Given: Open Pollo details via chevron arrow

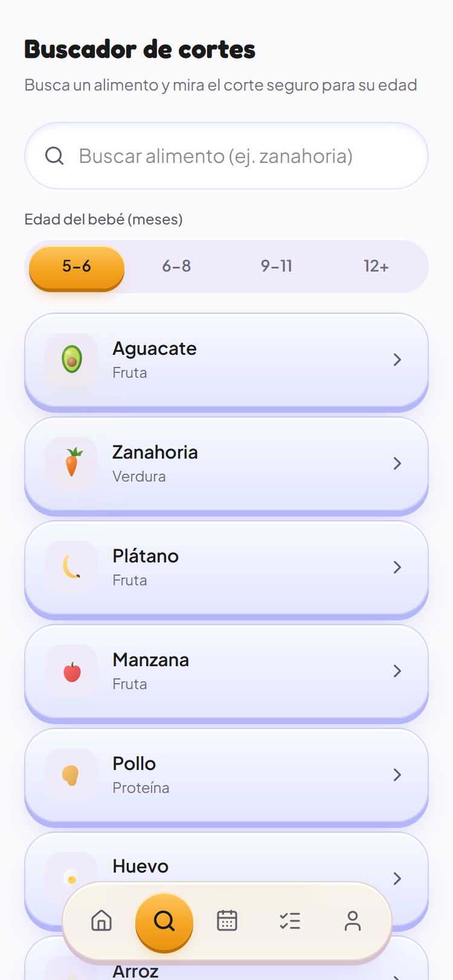Looking at the screenshot, I should (x=397, y=775).
